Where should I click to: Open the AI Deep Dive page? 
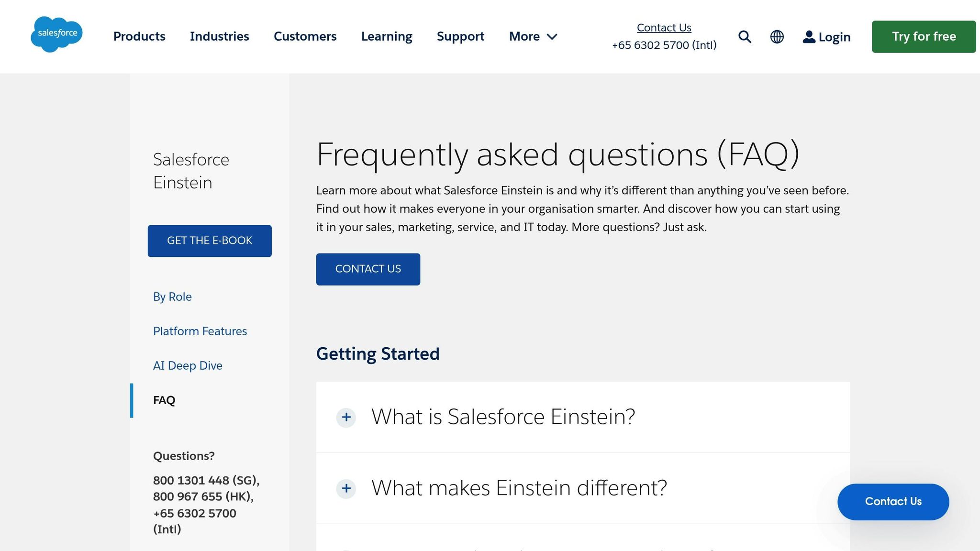tap(188, 365)
